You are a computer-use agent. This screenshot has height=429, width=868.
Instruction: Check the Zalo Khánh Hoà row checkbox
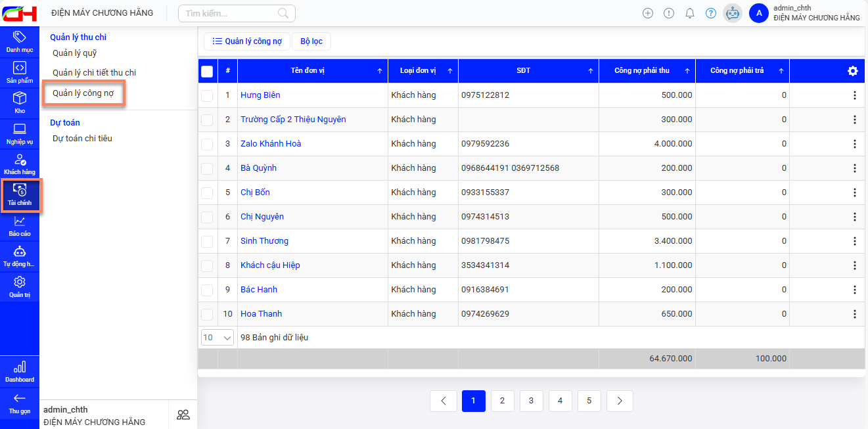pyautogui.click(x=207, y=144)
